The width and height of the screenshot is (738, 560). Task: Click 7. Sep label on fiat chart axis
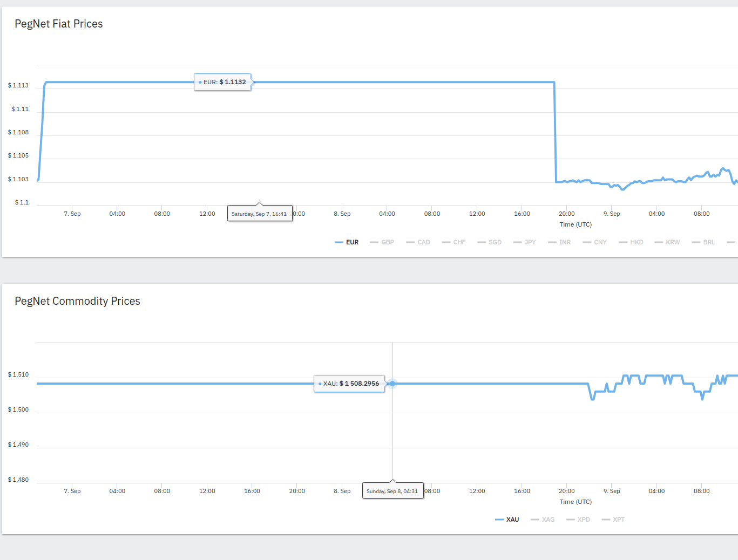72,214
